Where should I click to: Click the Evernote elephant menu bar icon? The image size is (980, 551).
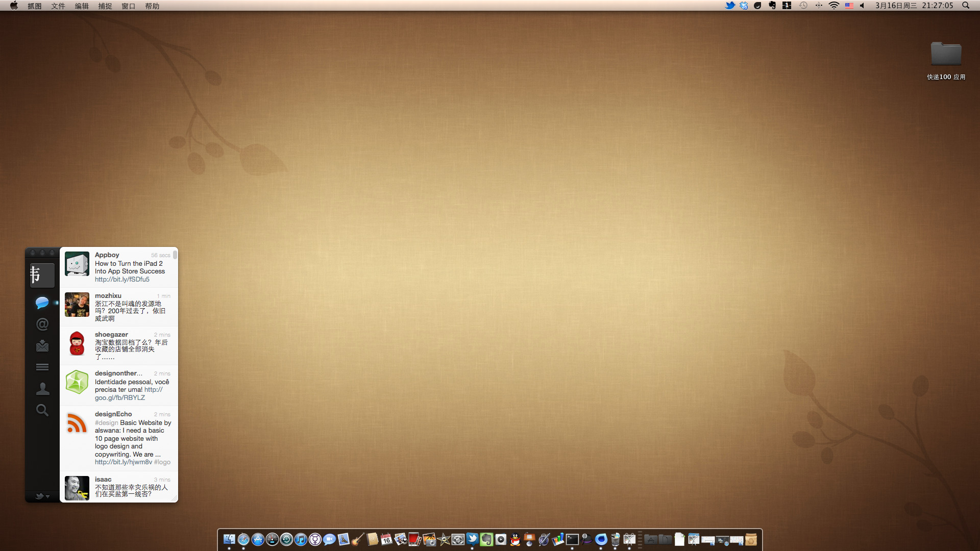(x=772, y=6)
